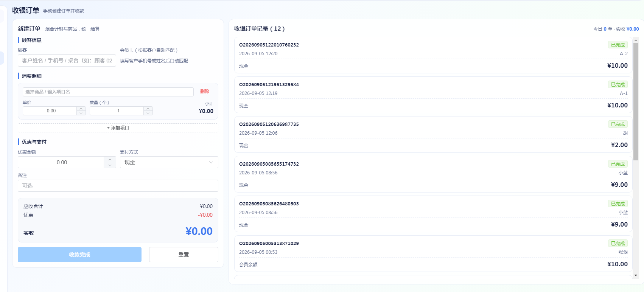644x292 pixels.
Task: Click the order list scrollbar thumb
Action: point(636,102)
